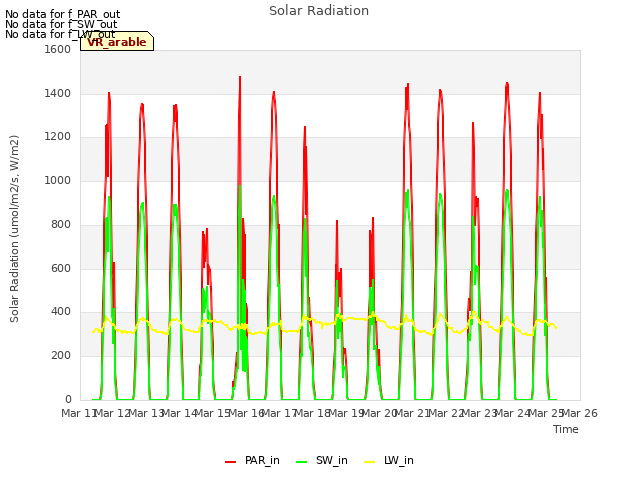640x480 pixels.
Task: Click the 0 y-axis tick label
Action: pyautogui.click(x=68, y=399)
